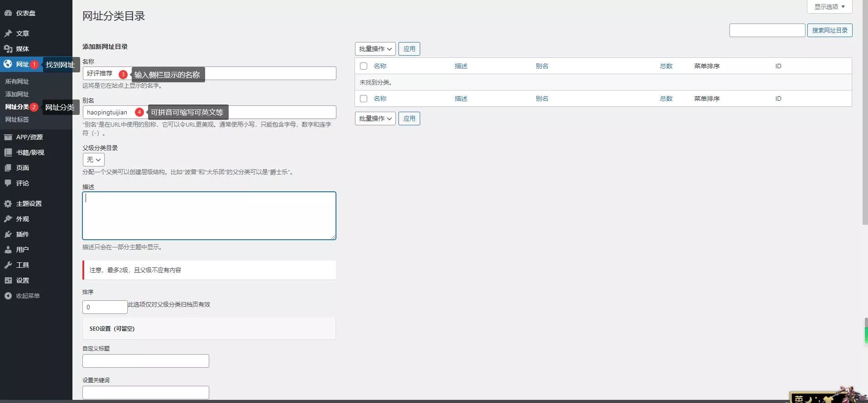Viewport: 868px width, 403px height.
Task: Click the top 应用 apply button
Action: click(409, 49)
